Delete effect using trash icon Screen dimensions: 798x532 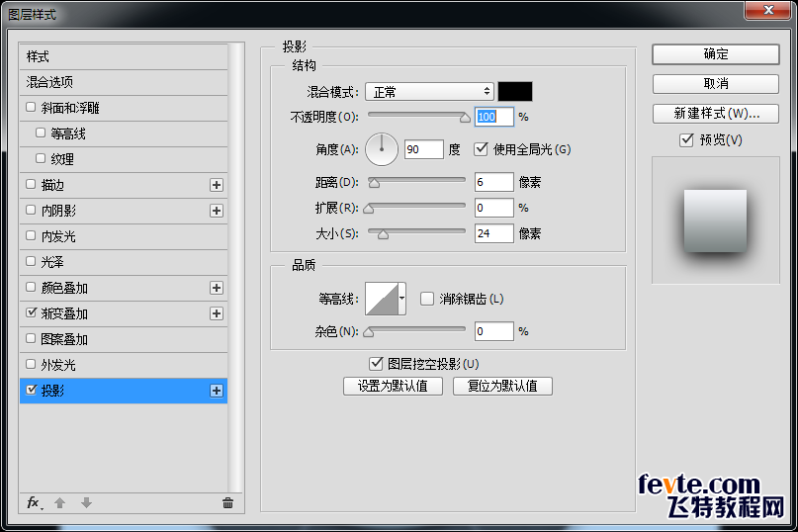(227, 503)
